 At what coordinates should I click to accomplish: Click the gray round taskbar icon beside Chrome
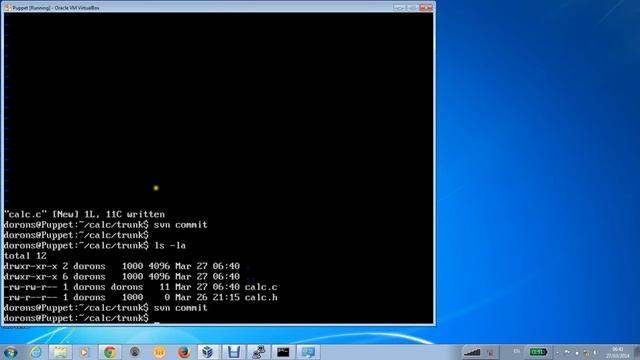click(x=135, y=351)
